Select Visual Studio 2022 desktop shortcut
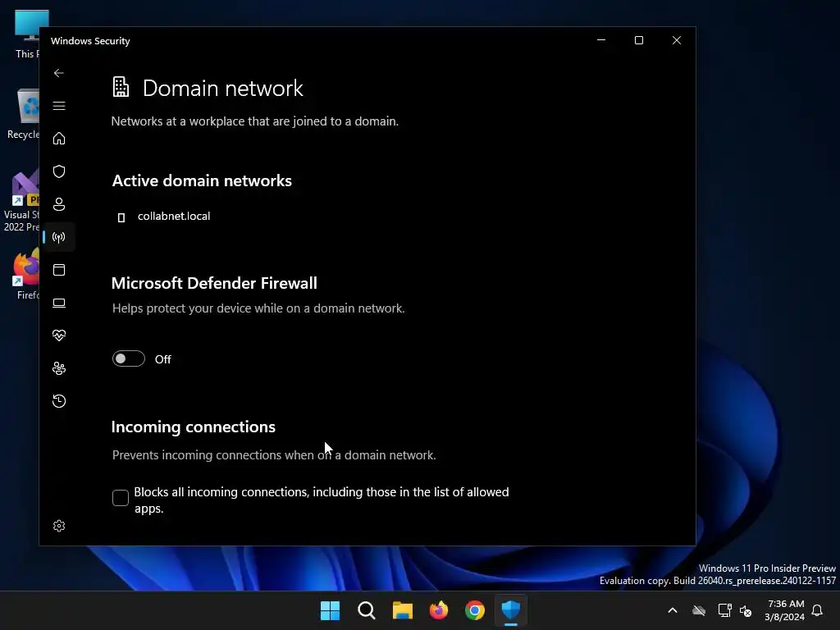The height and width of the screenshot is (630, 840). pos(21,202)
